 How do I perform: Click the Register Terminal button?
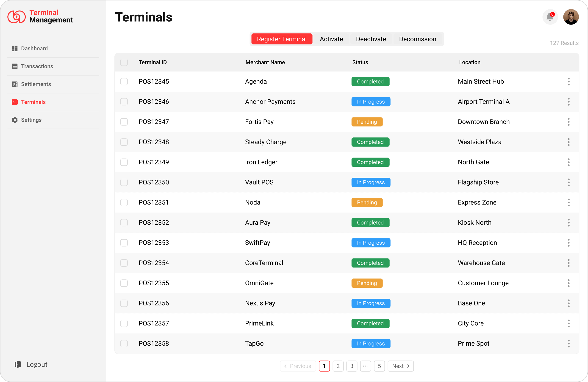282,39
